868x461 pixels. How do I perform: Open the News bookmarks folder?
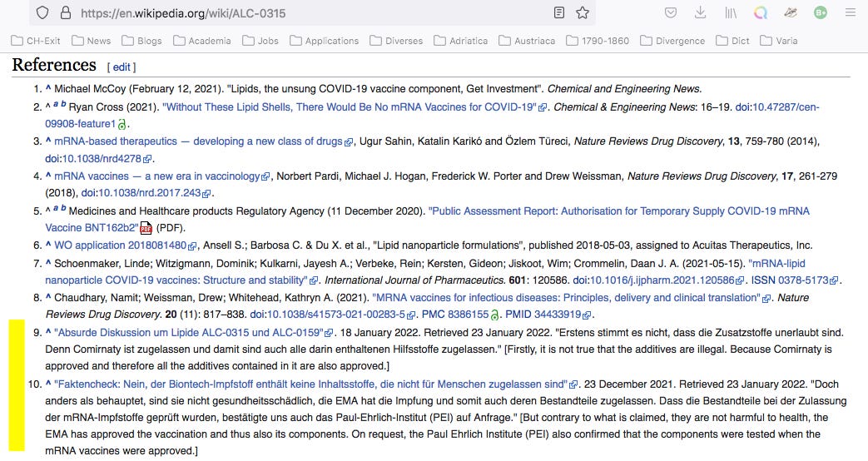92,41
